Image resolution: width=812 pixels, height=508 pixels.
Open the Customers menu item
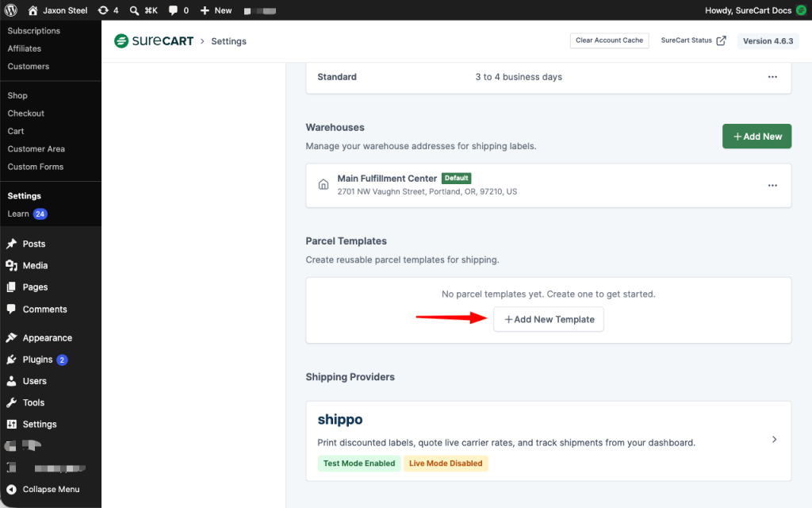(x=29, y=67)
